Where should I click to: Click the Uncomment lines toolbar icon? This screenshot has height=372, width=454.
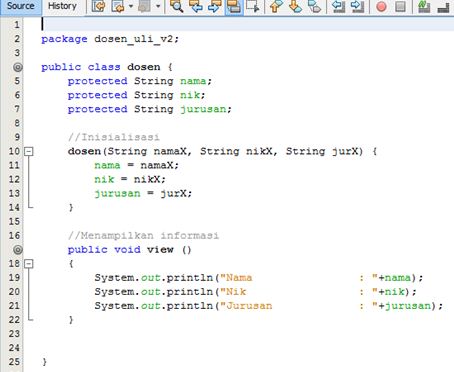[444, 6]
